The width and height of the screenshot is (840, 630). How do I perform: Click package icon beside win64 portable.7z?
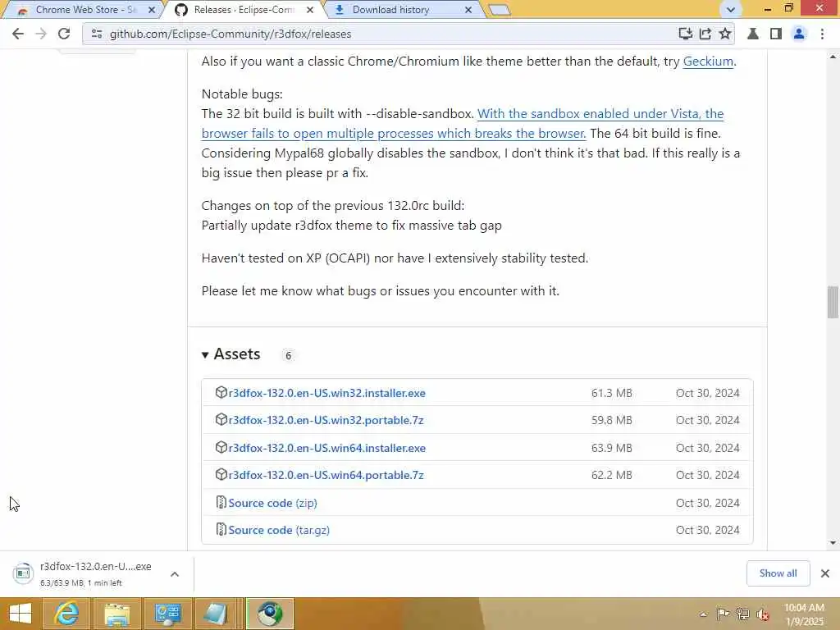point(221,475)
